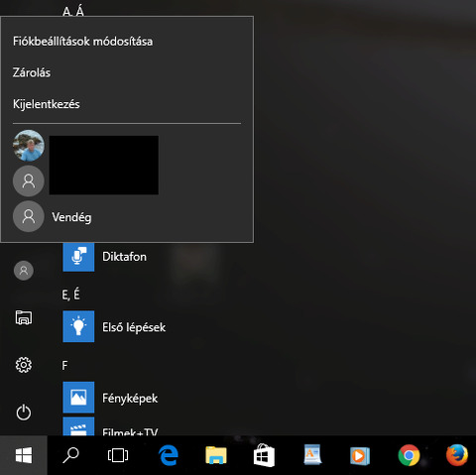Image resolution: width=476 pixels, height=475 pixels.
Task: Select Fiókbeállítások módosítása menu entry
Action: coord(82,42)
